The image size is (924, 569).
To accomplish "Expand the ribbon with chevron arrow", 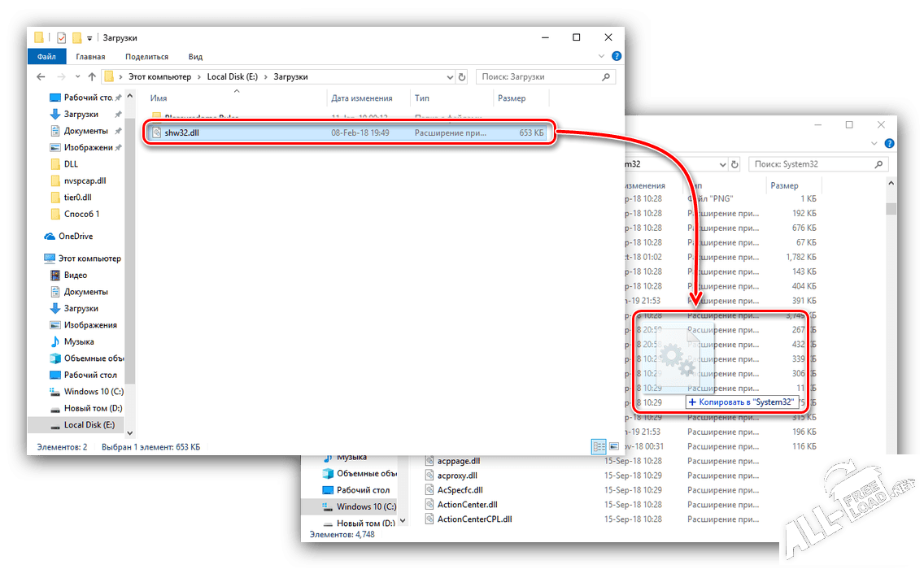I will pos(603,57).
